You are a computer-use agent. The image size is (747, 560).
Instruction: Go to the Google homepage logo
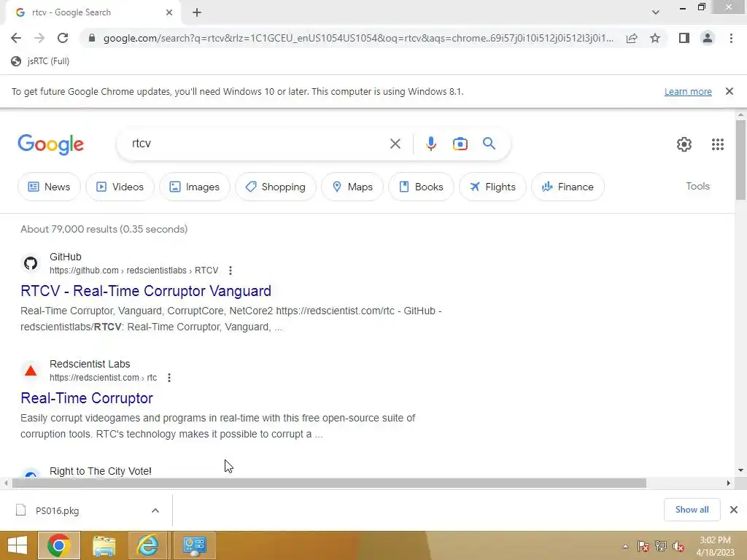pyautogui.click(x=51, y=144)
